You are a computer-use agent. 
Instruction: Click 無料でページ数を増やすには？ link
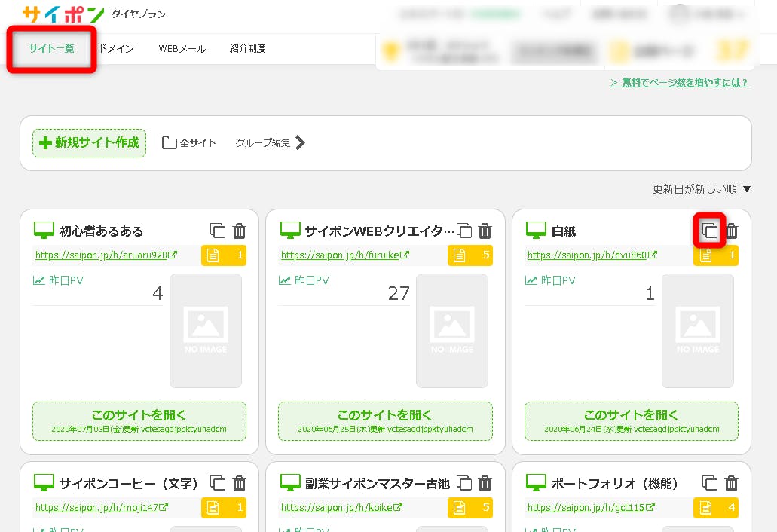(678, 83)
